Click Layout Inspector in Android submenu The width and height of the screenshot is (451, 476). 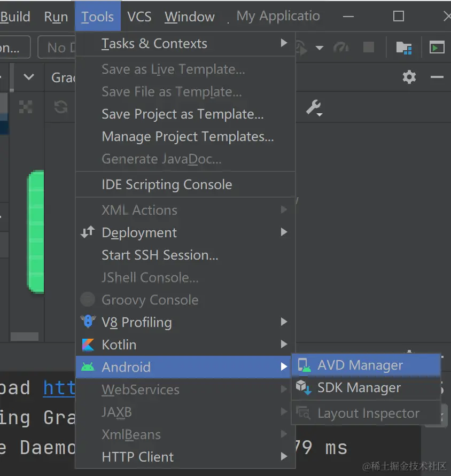point(366,413)
